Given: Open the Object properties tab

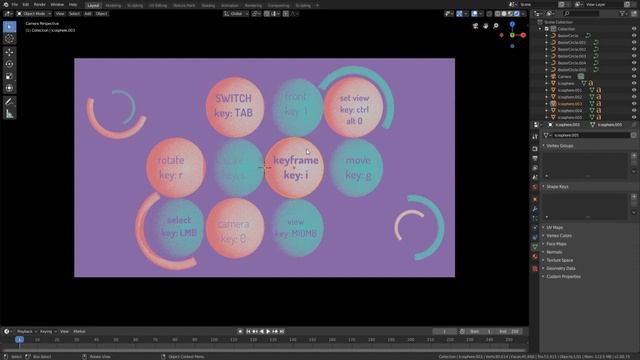Looking at the screenshot, I should point(535,199).
